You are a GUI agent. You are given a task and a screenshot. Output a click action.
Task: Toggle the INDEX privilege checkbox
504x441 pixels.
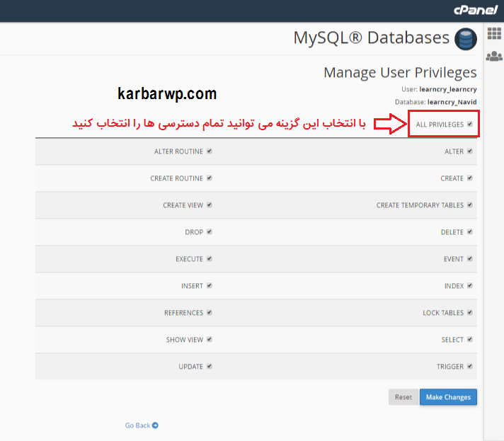pos(470,285)
